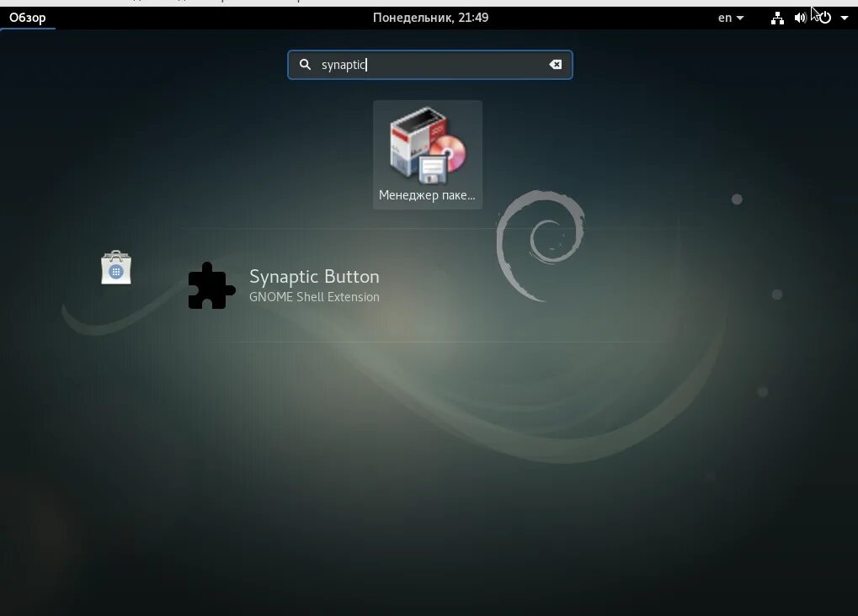Clear the search field with backspace icon
The width and height of the screenshot is (858, 616).
(555, 65)
